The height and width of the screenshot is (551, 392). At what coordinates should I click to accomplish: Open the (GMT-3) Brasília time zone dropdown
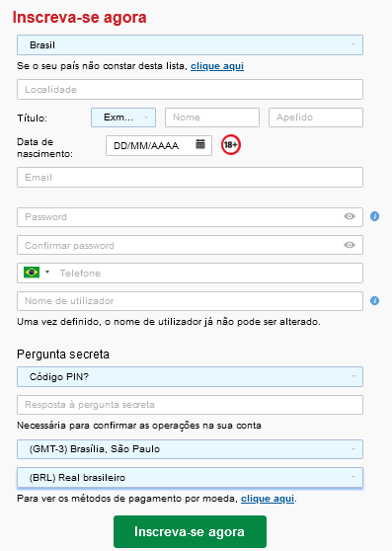(190, 449)
